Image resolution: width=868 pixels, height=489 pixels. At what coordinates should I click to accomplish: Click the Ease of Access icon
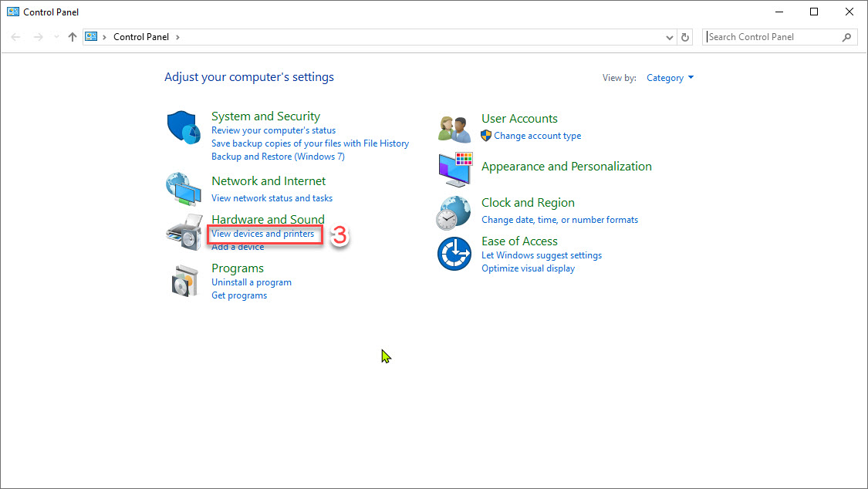pos(454,254)
